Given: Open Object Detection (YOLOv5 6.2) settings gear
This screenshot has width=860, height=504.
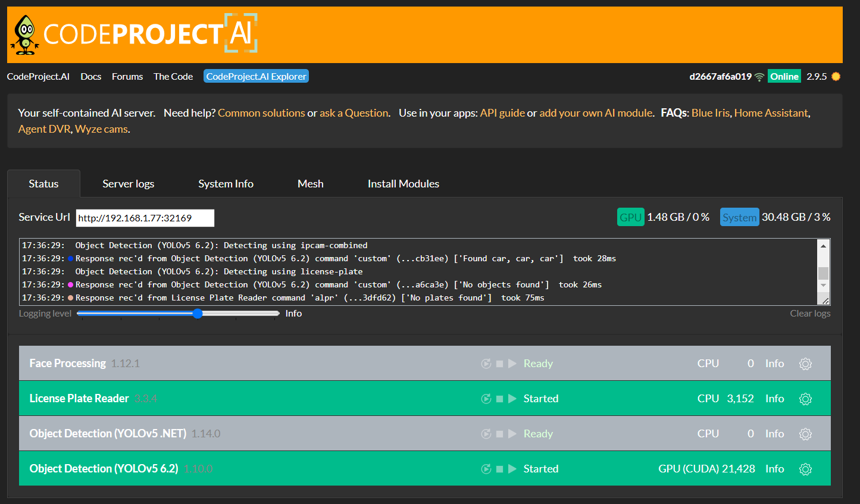Looking at the screenshot, I should (805, 469).
